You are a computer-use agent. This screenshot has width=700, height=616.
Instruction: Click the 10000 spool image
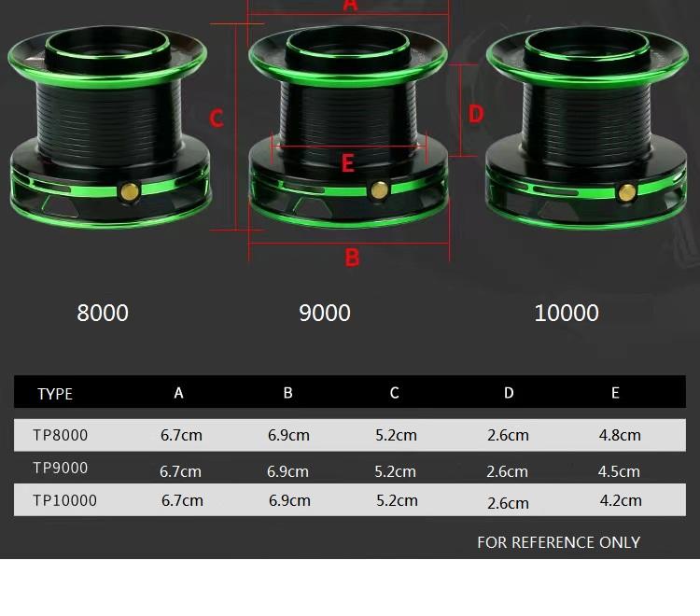587,128
